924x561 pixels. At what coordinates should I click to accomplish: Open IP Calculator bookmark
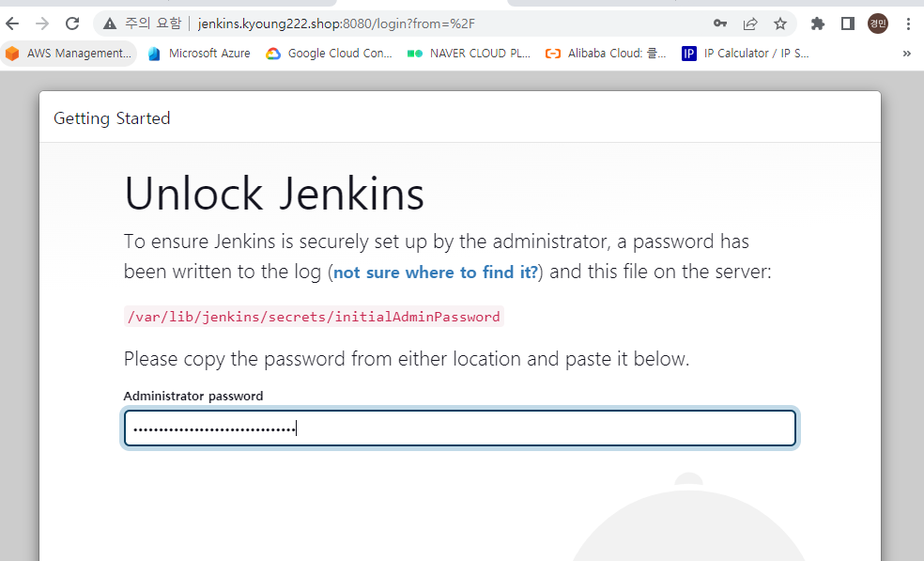click(x=746, y=53)
